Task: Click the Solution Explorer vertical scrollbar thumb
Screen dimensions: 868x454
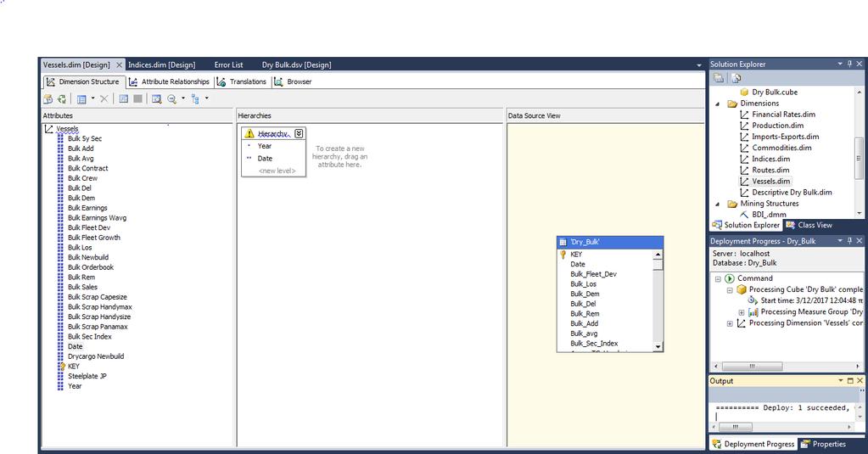Action: coord(859,159)
